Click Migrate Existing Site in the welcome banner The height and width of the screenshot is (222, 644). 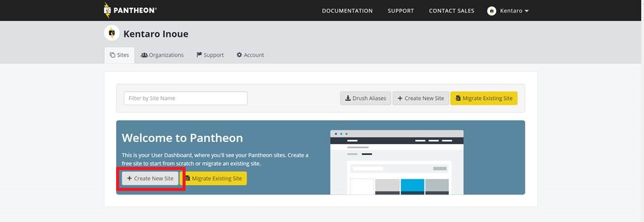(x=214, y=178)
